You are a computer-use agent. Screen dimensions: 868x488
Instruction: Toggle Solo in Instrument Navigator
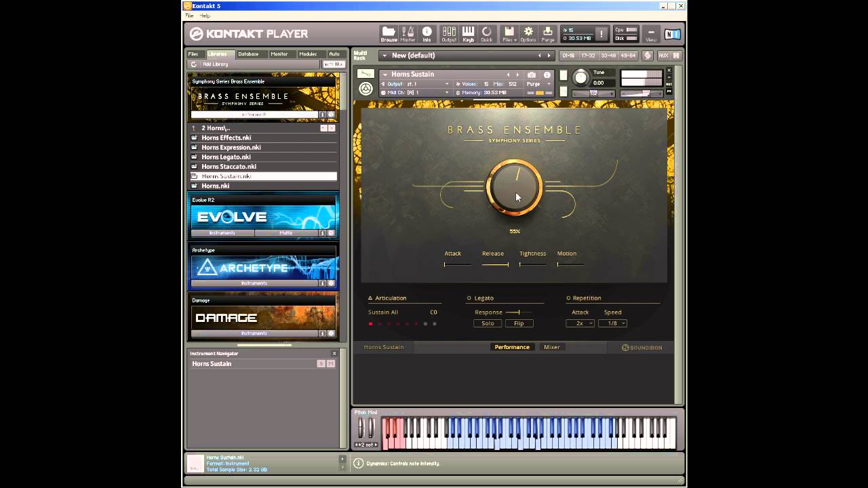coord(321,364)
